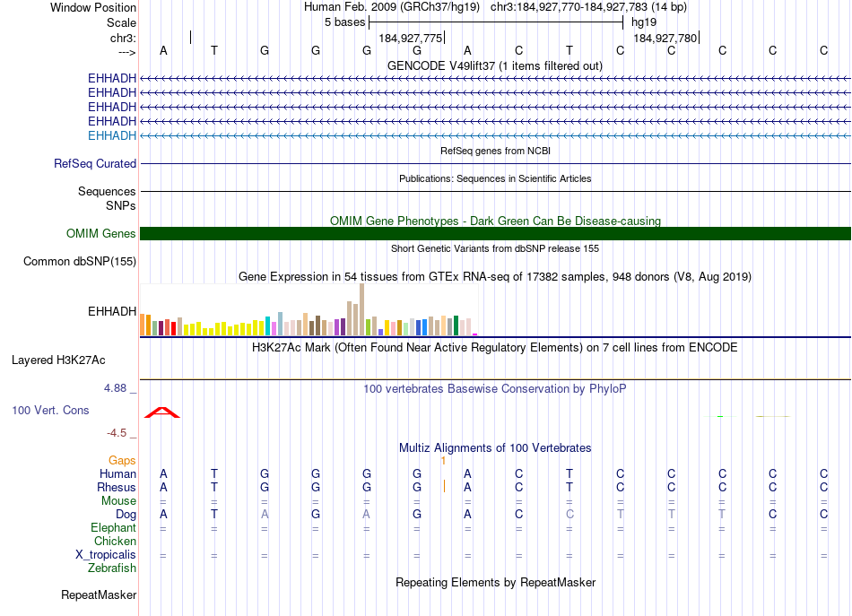Select the X_tropicalis species label
Screen dimensions: 852x616
pos(106,555)
